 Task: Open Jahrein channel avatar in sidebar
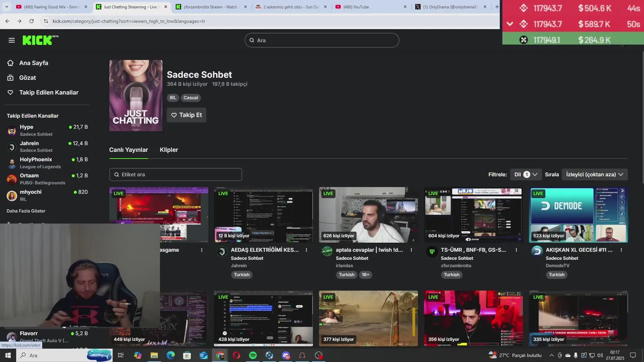coord(12,147)
